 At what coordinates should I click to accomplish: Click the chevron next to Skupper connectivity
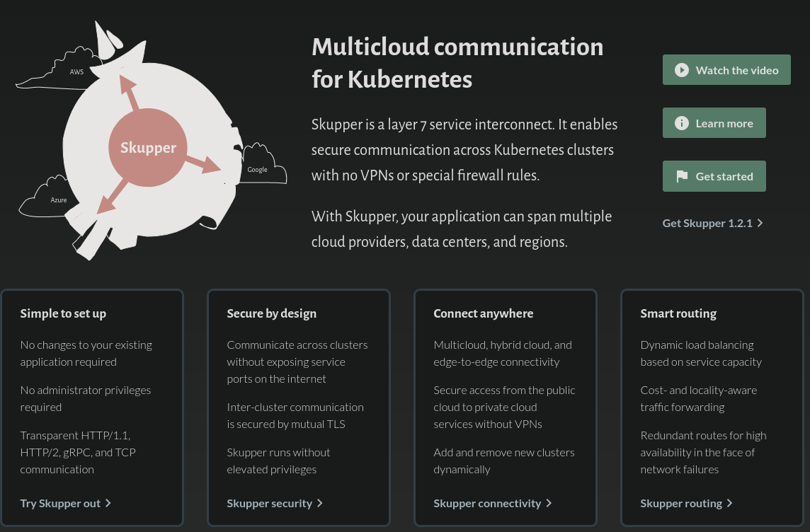click(x=549, y=503)
